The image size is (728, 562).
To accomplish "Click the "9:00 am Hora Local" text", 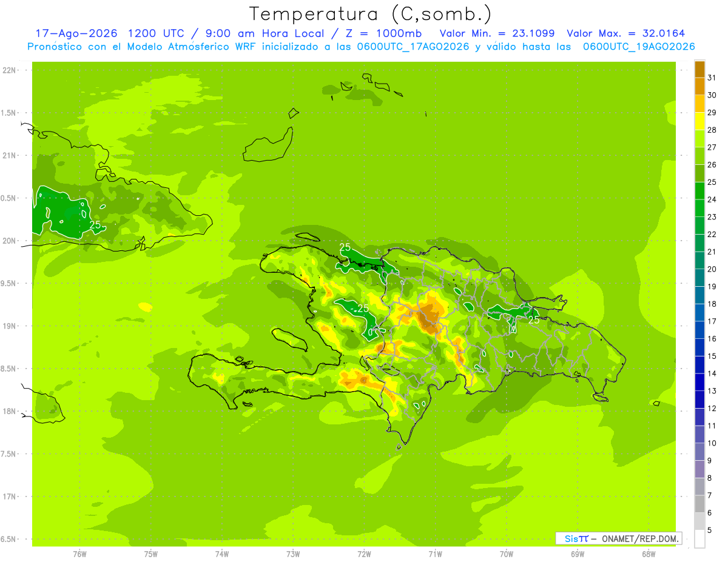I will (x=265, y=33).
